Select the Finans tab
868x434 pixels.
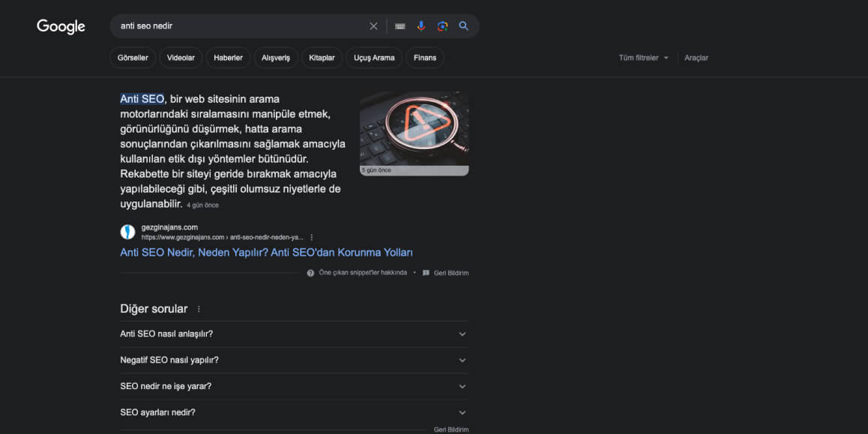point(425,58)
